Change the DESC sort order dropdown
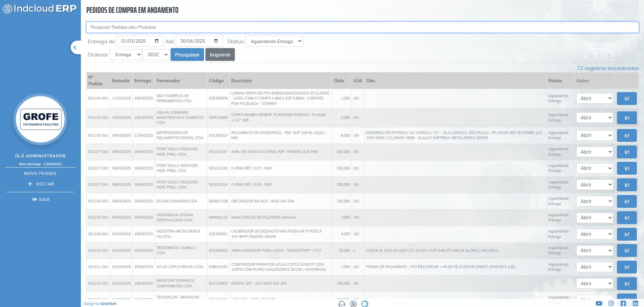Image resolution: width=644 pixels, height=307 pixels. [156, 54]
